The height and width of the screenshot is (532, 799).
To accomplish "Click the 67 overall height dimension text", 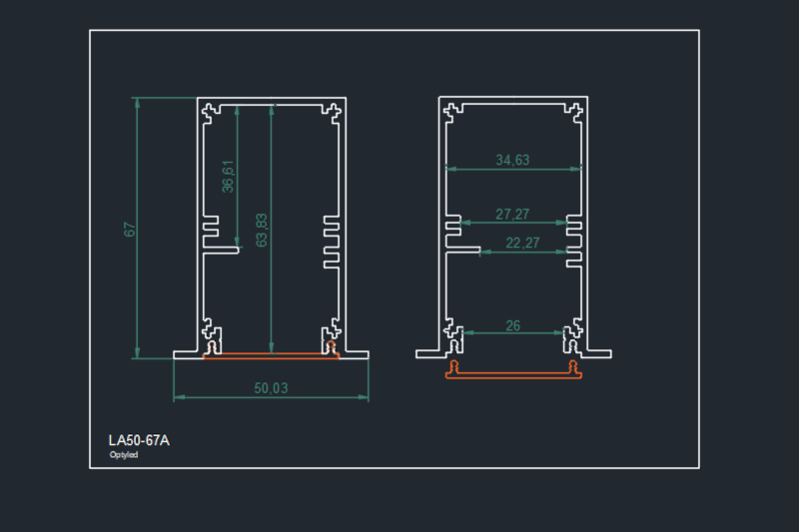I will pos(128,229).
